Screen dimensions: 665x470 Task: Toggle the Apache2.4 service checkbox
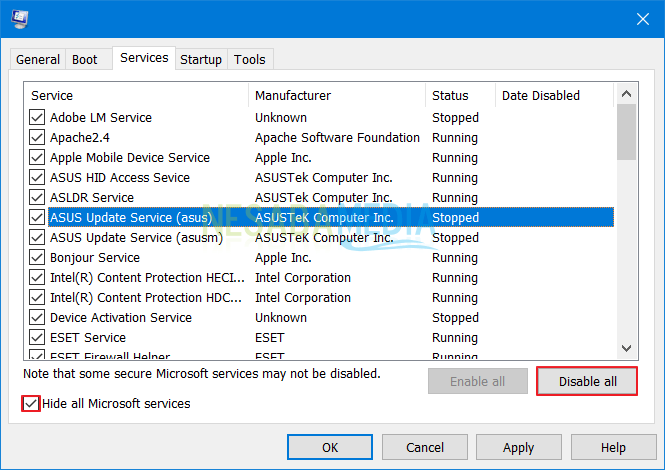pos(37,137)
